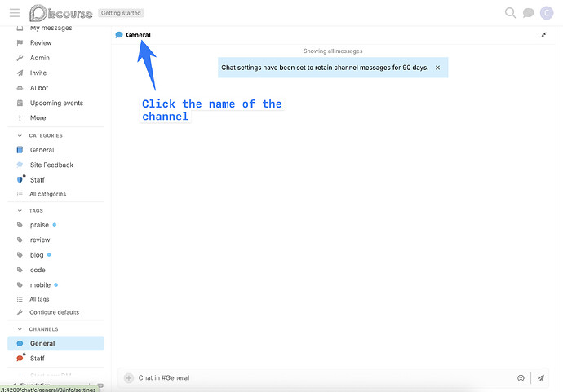Open the hamburger sidebar toggle
Viewport: 563px width, 392px height.
click(15, 13)
